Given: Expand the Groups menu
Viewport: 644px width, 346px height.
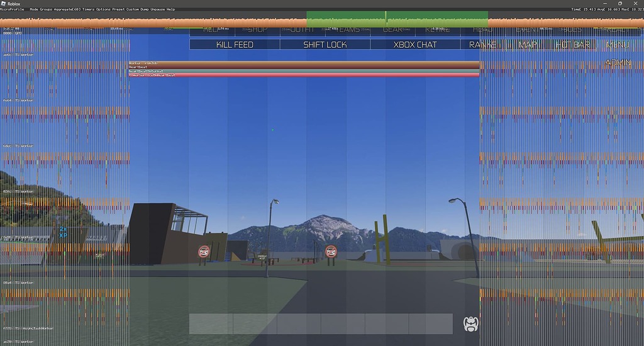Looking at the screenshot, I should coord(45,9).
